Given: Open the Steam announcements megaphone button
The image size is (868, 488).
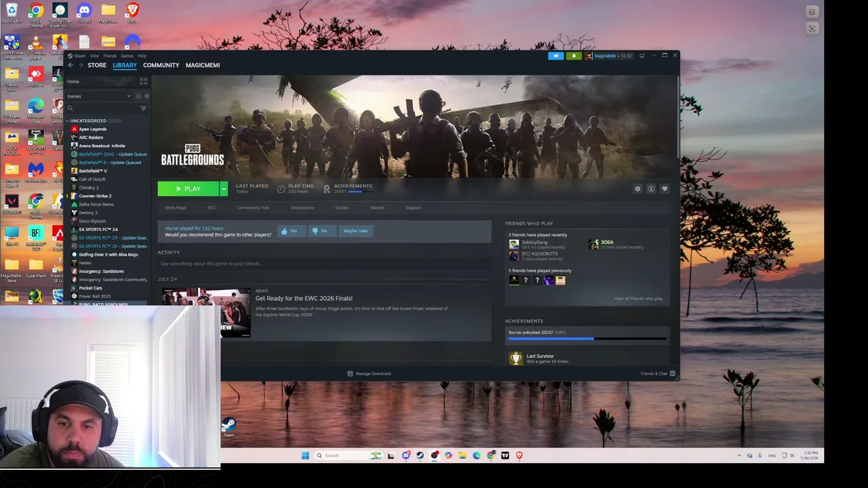Looking at the screenshot, I should tap(556, 56).
